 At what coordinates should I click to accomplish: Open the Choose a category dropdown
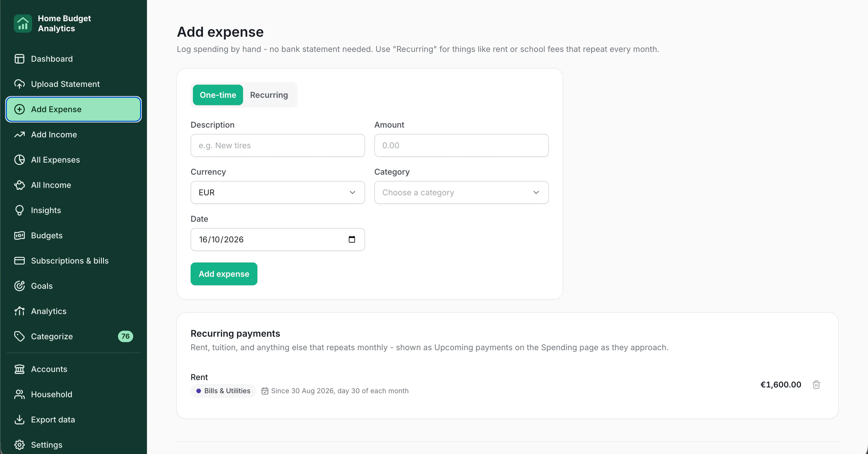coord(461,193)
